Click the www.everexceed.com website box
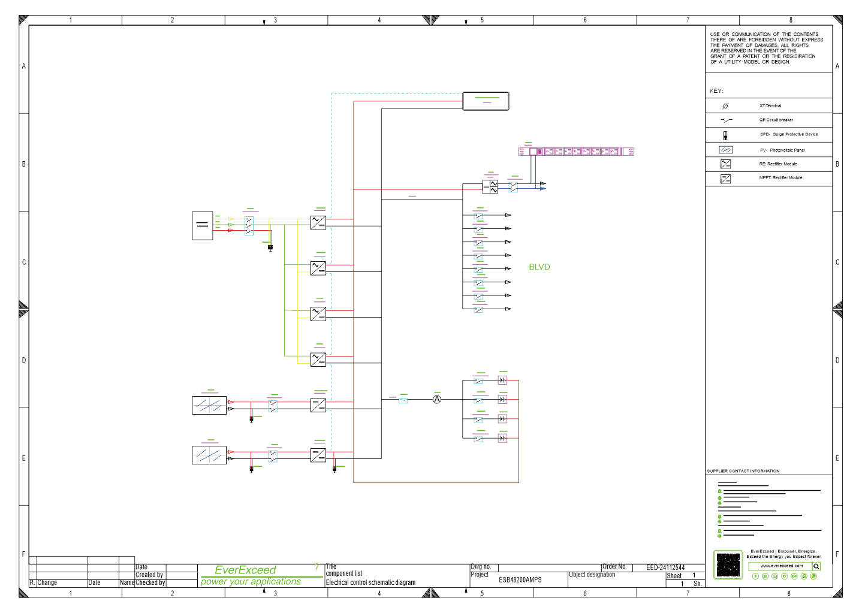The image size is (859, 616). coord(780,566)
